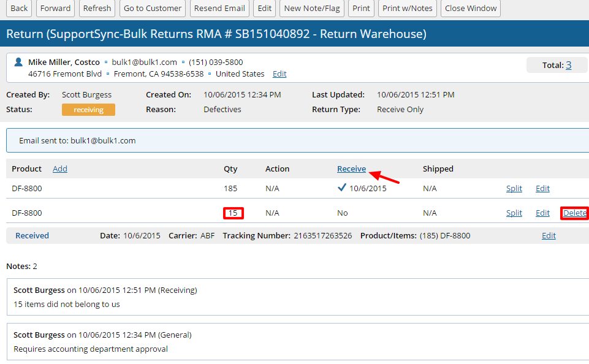This screenshot has height=364, width=589.
Task: Resend Email for this return
Action: pos(219,9)
